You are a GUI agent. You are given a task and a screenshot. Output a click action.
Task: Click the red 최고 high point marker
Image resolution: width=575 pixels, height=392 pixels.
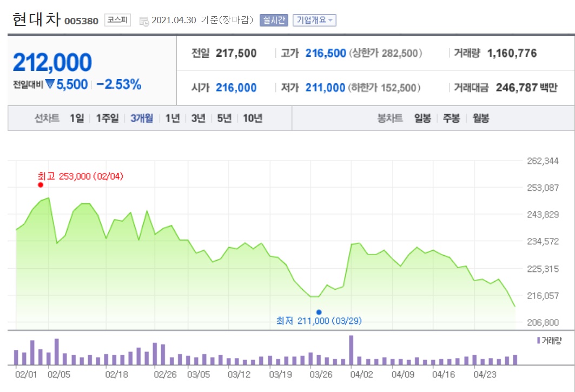[41, 185]
